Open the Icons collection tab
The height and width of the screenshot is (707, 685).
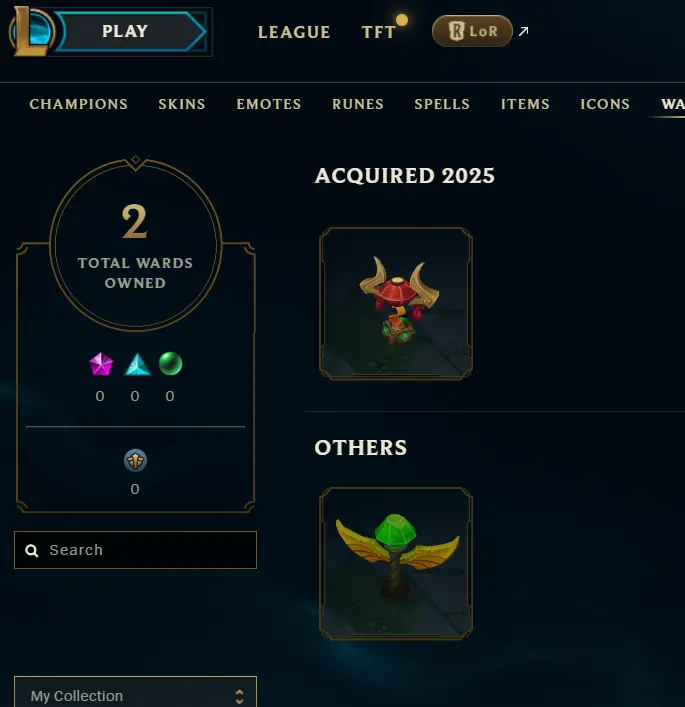[605, 104]
